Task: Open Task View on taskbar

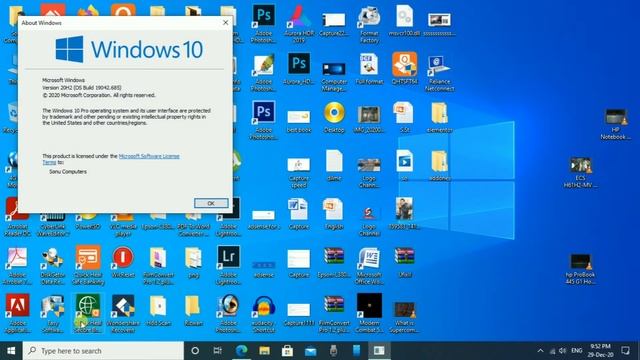Action: (218, 351)
